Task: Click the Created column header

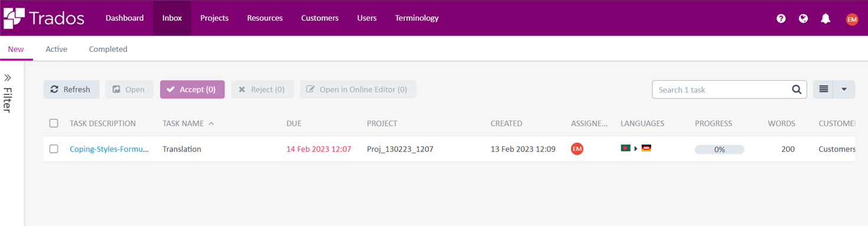Action: 507,123
